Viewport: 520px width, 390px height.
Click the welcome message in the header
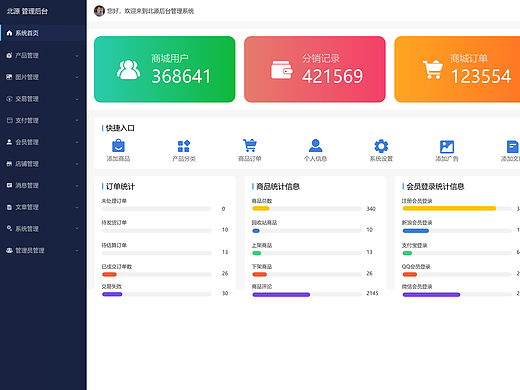point(150,11)
